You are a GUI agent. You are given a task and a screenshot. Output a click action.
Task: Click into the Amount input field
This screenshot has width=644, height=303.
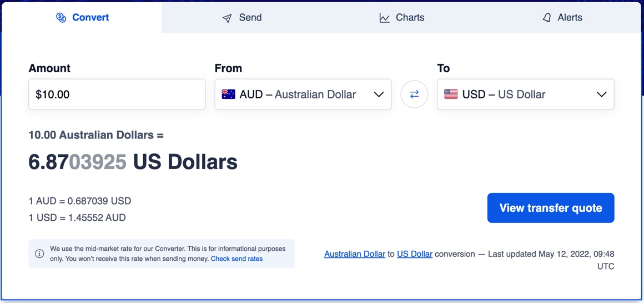point(117,95)
